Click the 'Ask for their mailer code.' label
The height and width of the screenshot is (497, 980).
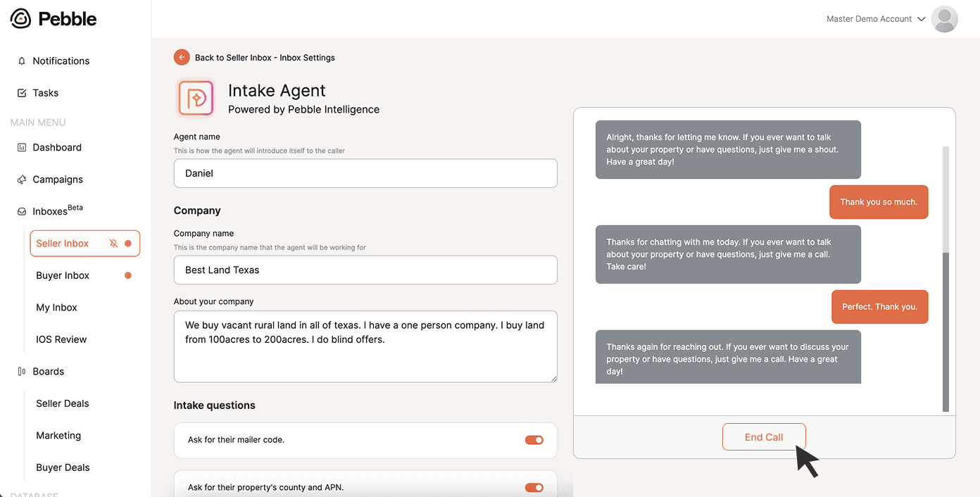click(x=236, y=440)
